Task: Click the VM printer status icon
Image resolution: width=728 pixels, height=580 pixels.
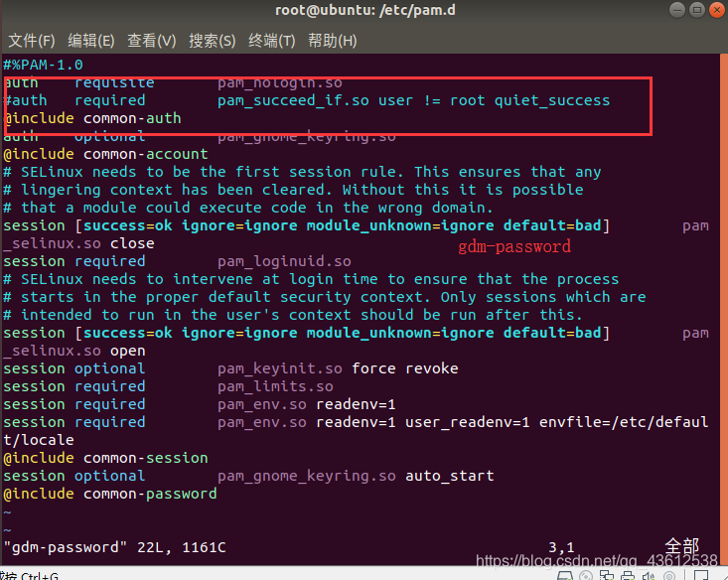Action: click(x=628, y=576)
